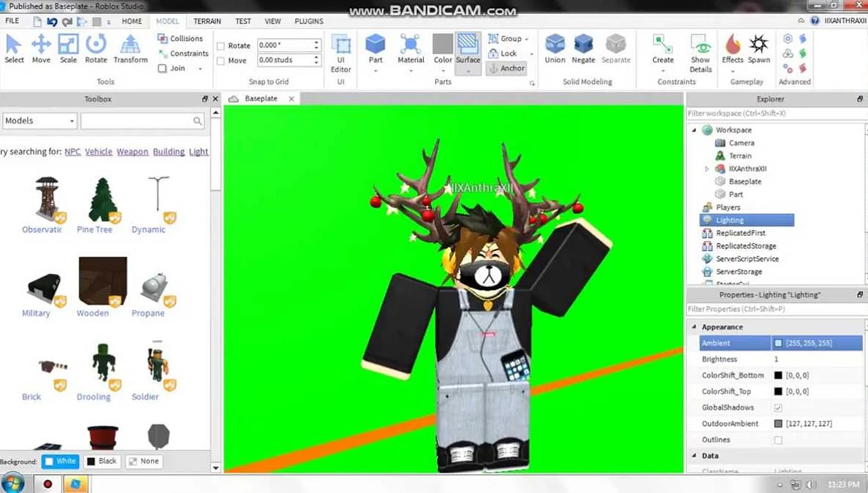868x493 pixels.
Task: Adjust the rotate snap degrees stepper
Action: tap(316, 45)
